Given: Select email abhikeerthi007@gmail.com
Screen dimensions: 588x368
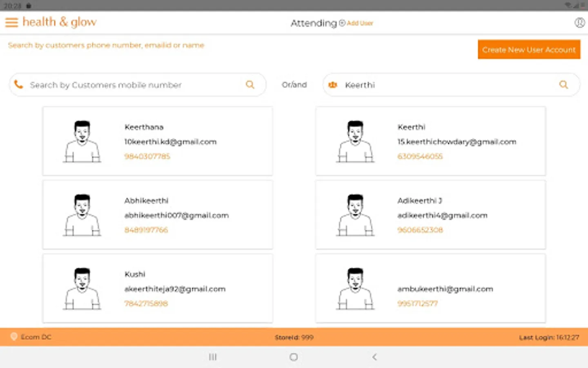Looking at the screenshot, I should [177, 215].
